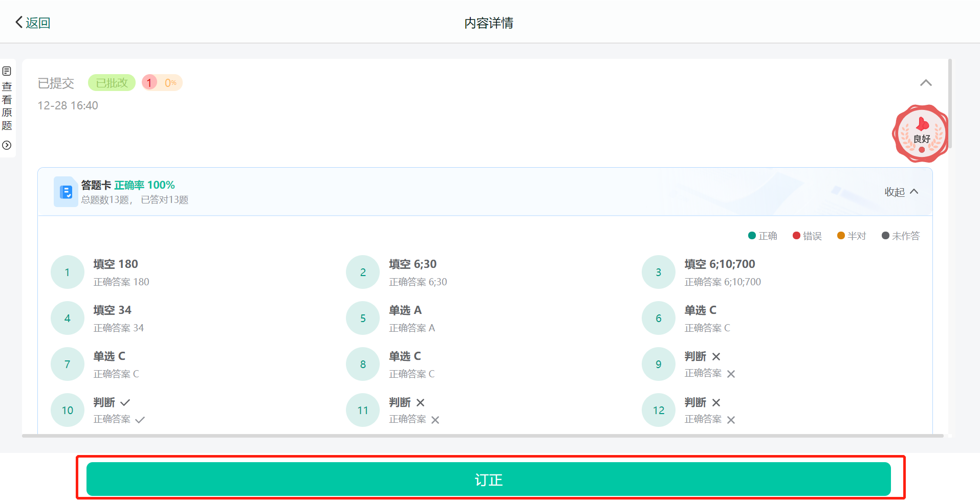
Task: Click the 良好 rating badge
Action: (921, 134)
